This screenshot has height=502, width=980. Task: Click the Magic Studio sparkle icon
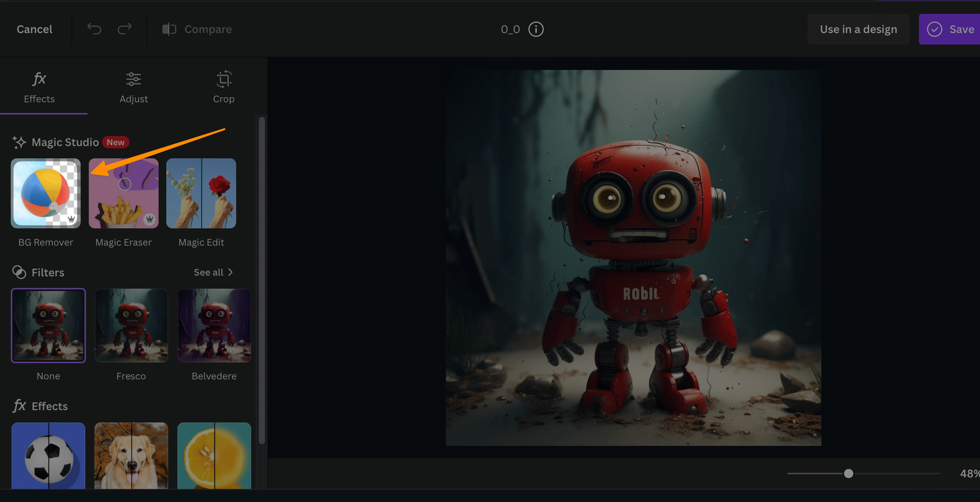(19, 142)
